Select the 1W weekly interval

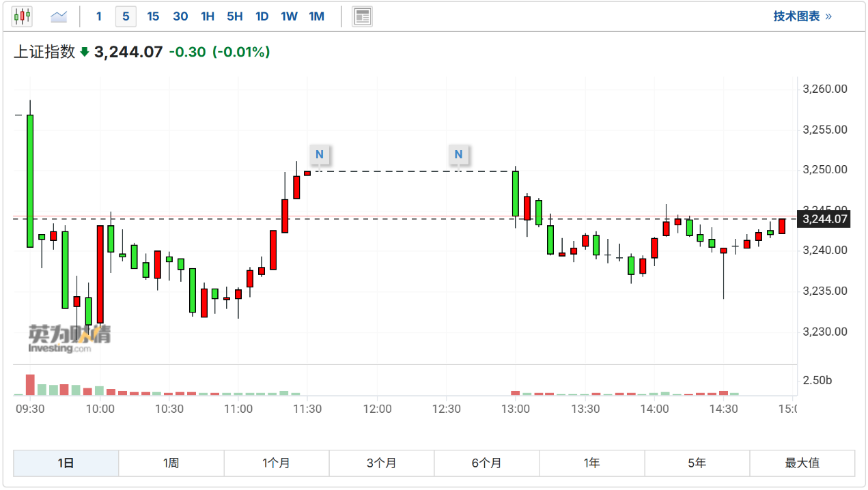(x=289, y=16)
